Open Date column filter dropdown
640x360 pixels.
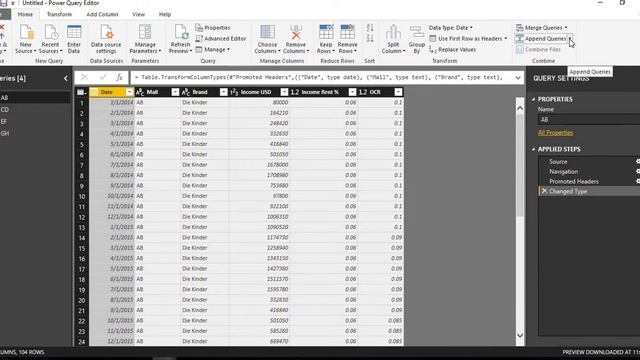(x=129, y=92)
